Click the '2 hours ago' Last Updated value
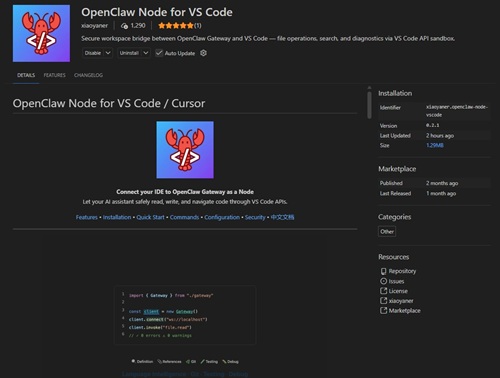 440,135
